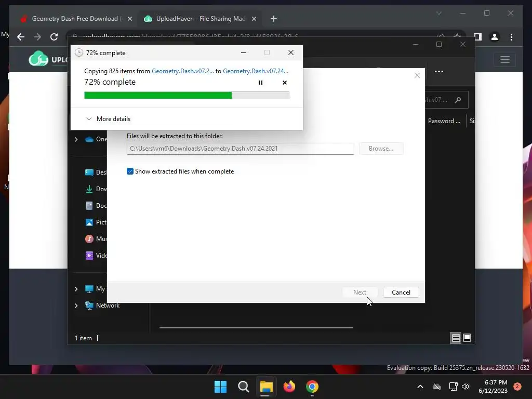532x399 pixels.
Task: Open the File Explorer three-dot more menu
Action: [438, 72]
